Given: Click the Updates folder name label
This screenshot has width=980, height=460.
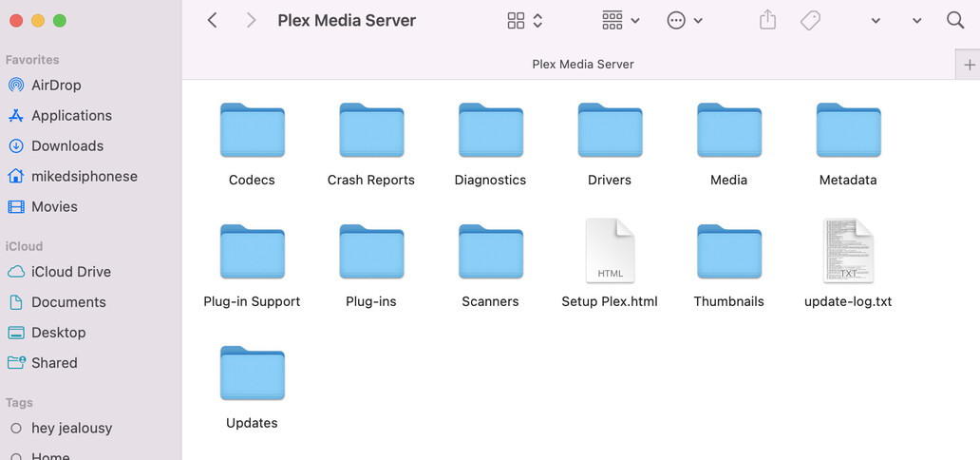Looking at the screenshot, I should (x=252, y=422).
